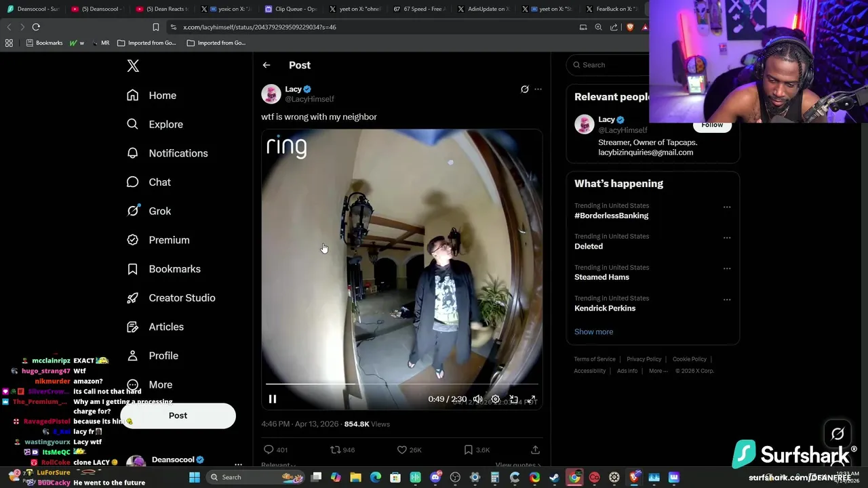
Task: Click the white Post button
Action: [x=178, y=415]
